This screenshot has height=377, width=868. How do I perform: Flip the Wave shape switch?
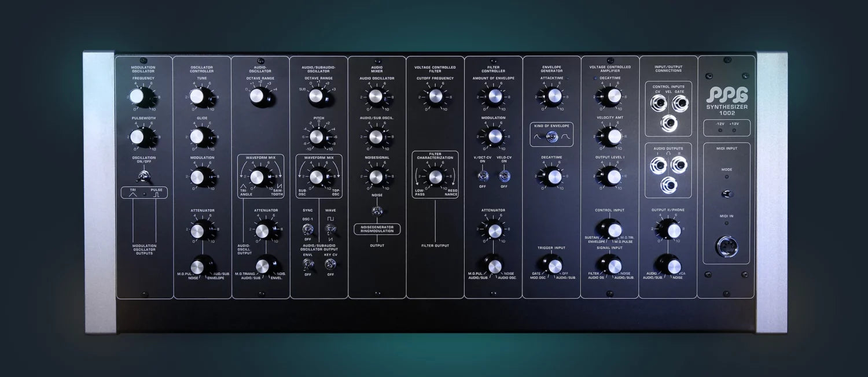[x=330, y=230]
